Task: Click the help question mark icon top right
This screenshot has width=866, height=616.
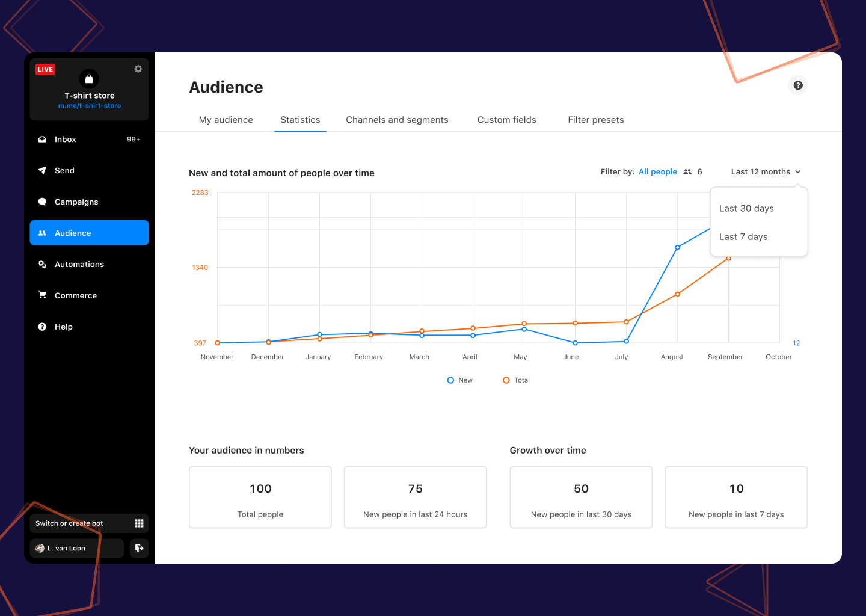Action: pos(797,85)
